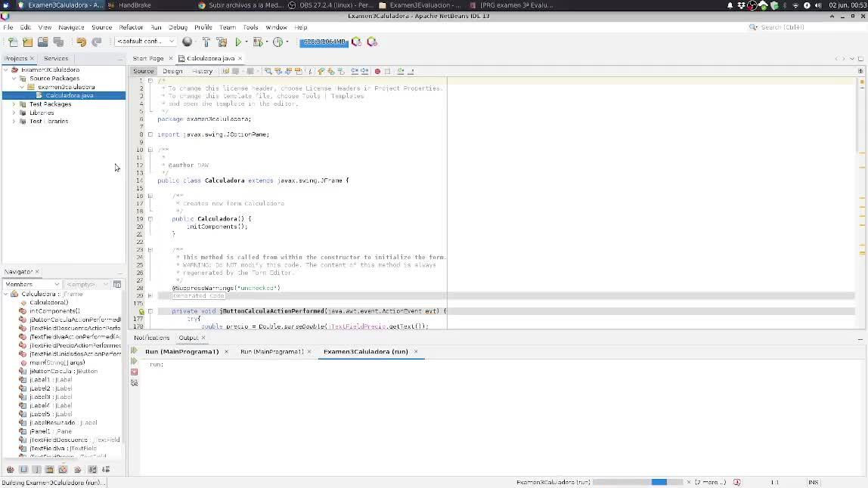The height and width of the screenshot is (488, 868).
Task: Open the default config dropdown
Action: 145,42
